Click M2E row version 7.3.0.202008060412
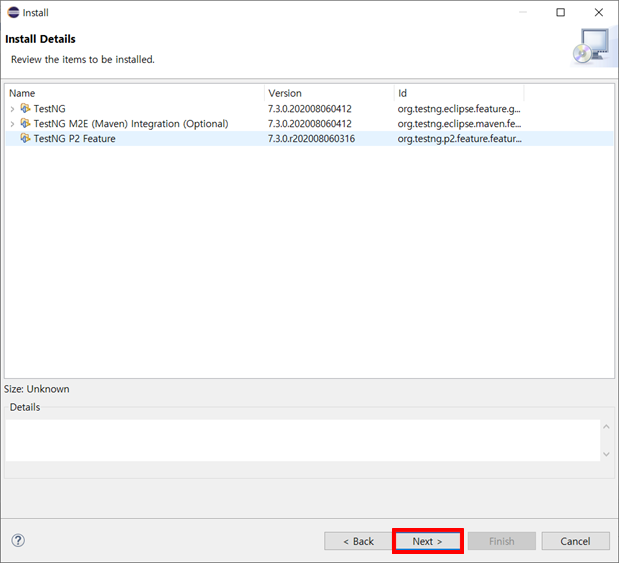The width and height of the screenshot is (619, 563). [x=310, y=124]
